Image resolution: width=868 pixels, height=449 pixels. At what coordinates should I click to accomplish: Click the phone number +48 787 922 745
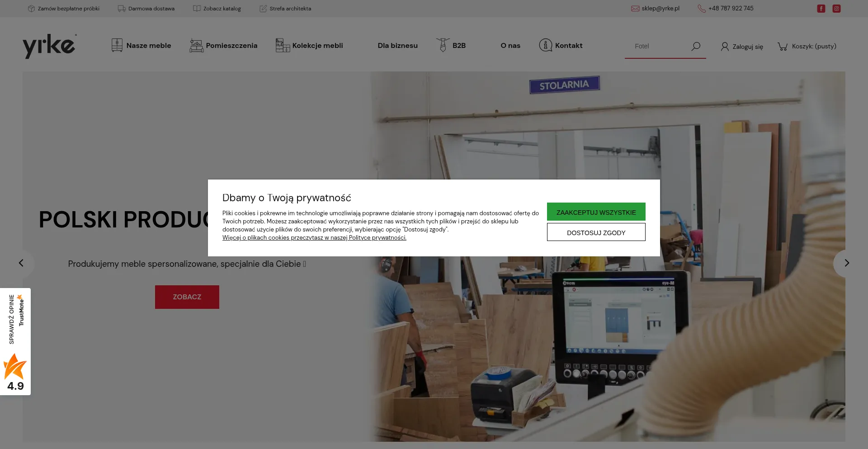(x=731, y=9)
